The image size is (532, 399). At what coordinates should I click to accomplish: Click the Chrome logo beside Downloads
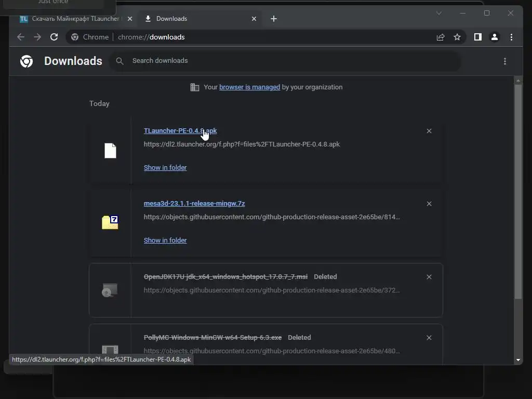coord(26,61)
